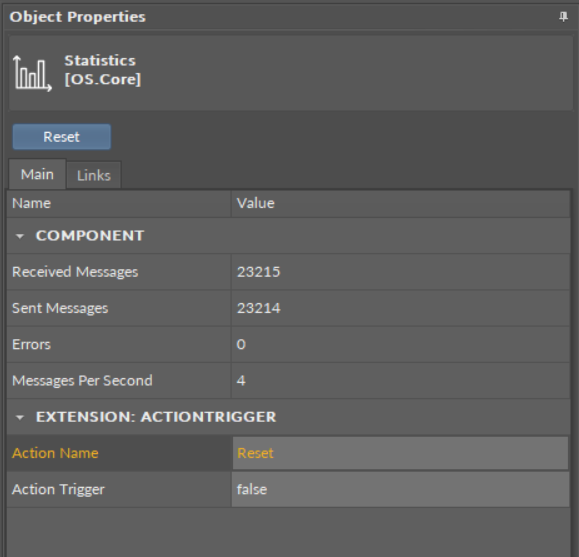
Task: Switch to the Links tab
Action: [94, 175]
